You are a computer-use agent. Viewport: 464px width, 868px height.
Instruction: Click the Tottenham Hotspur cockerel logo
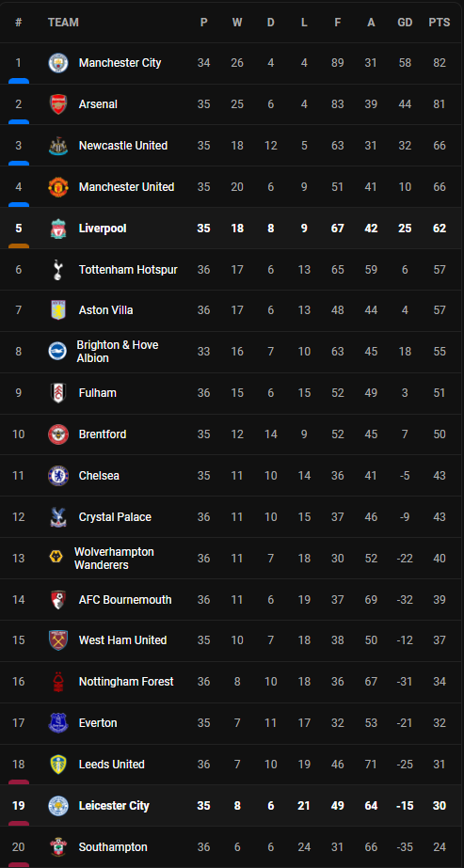[58, 270]
